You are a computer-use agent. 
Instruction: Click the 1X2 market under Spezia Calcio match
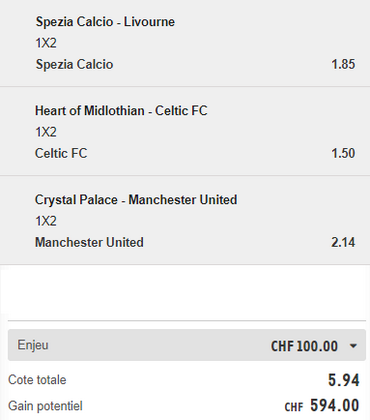click(46, 43)
